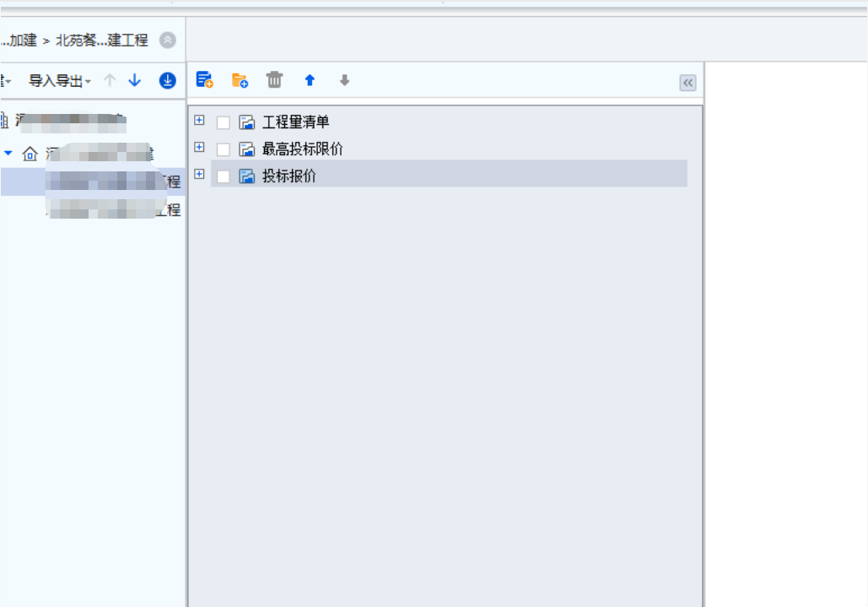Check the 最高投标限价 checkbox
The image size is (868, 607).
tap(223, 149)
